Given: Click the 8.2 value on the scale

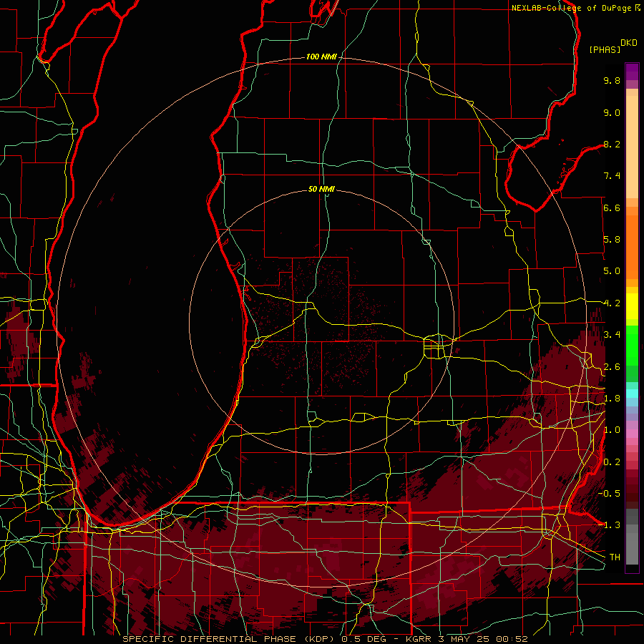Looking at the screenshot, I should click(x=612, y=144).
